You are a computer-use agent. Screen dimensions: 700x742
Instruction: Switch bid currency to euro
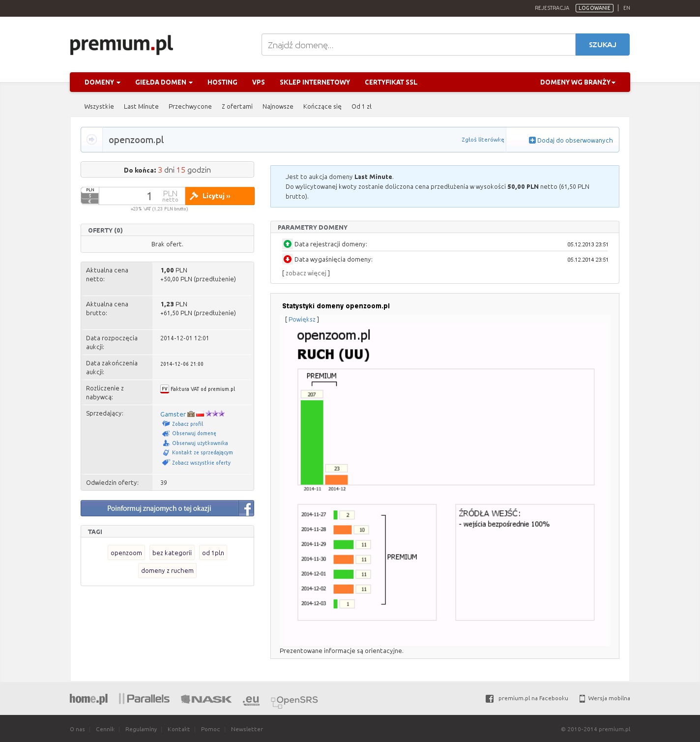90,201
